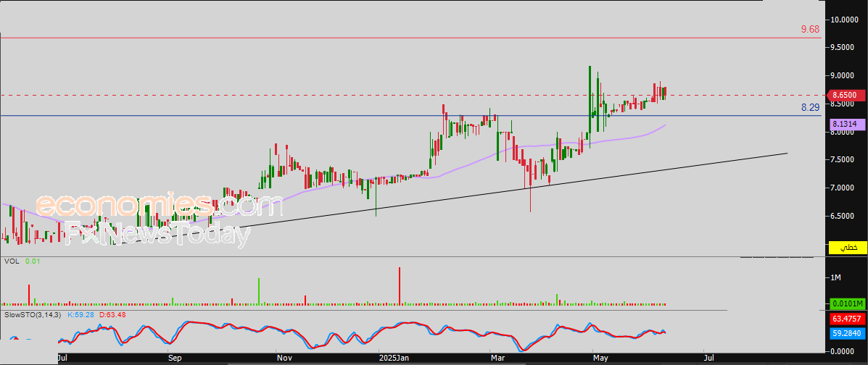Viewport: 868px width, 365px height.
Task: Click the D:63.48 stochastic value
Action: [x=113, y=315]
